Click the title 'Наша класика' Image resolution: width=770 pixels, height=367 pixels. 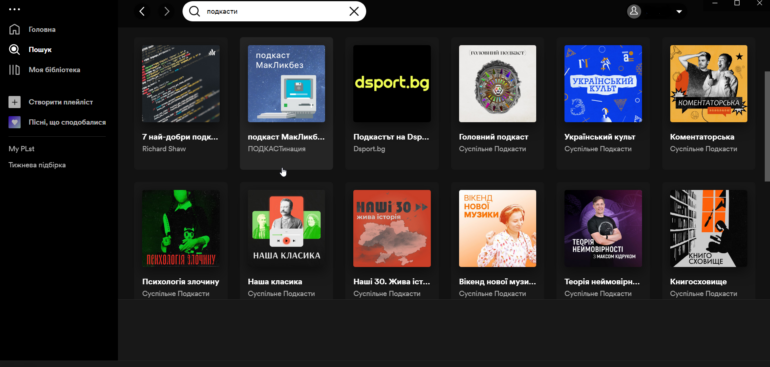pos(275,282)
